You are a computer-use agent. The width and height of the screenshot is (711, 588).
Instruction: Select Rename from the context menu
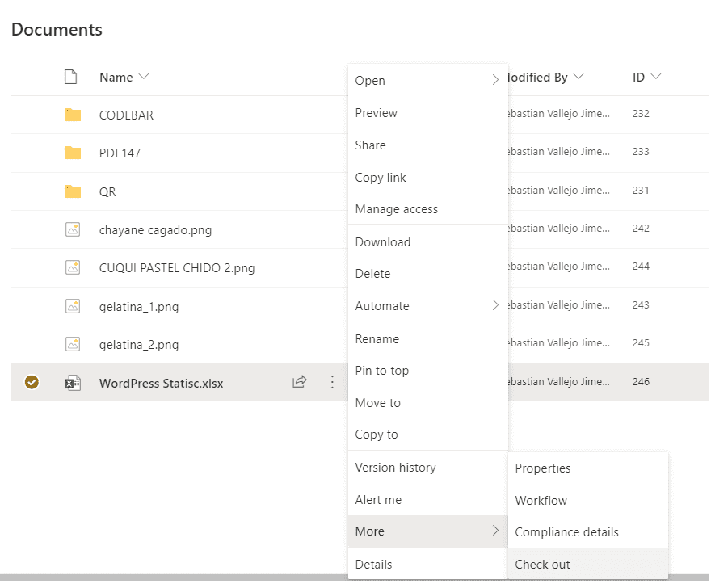click(x=428, y=339)
